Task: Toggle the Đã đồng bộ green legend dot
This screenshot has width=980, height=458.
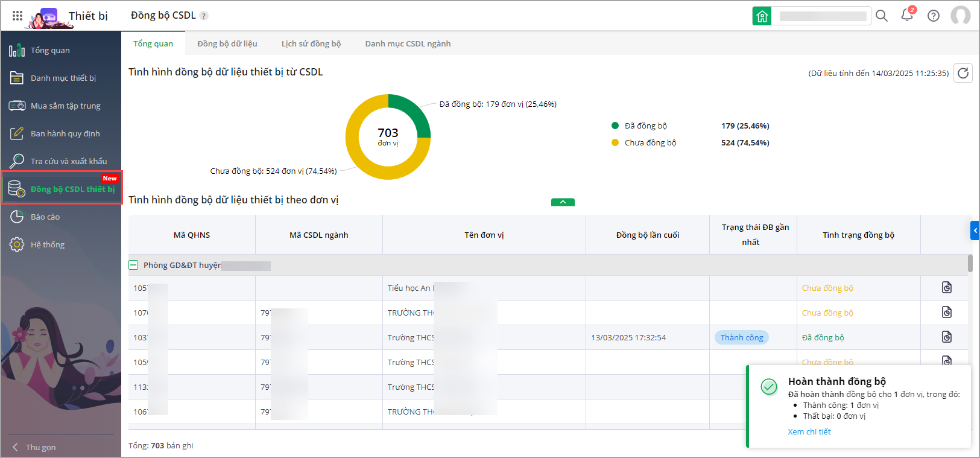Action: click(x=615, y=126)
